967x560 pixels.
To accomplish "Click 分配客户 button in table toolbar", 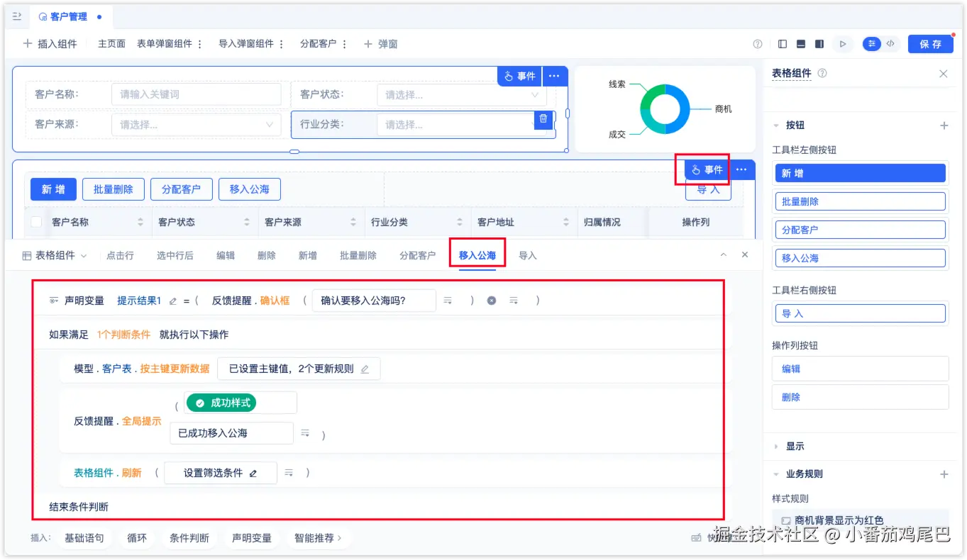I will coord(182,189).
